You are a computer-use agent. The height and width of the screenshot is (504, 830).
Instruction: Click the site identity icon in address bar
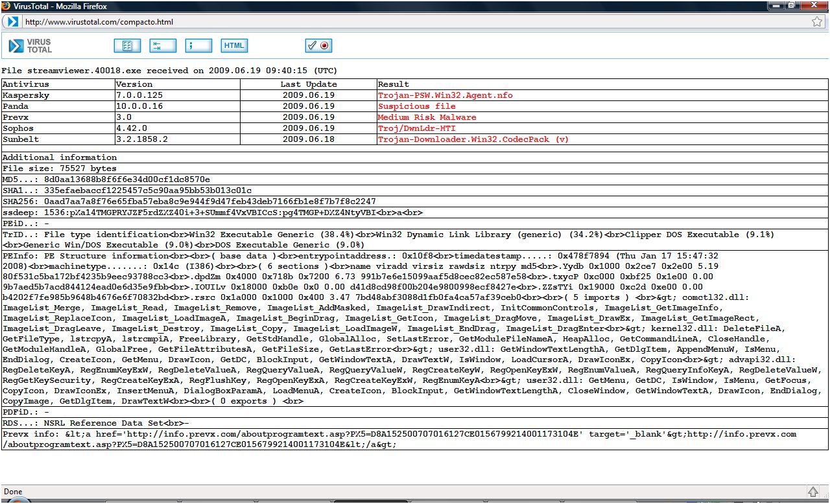13,21
